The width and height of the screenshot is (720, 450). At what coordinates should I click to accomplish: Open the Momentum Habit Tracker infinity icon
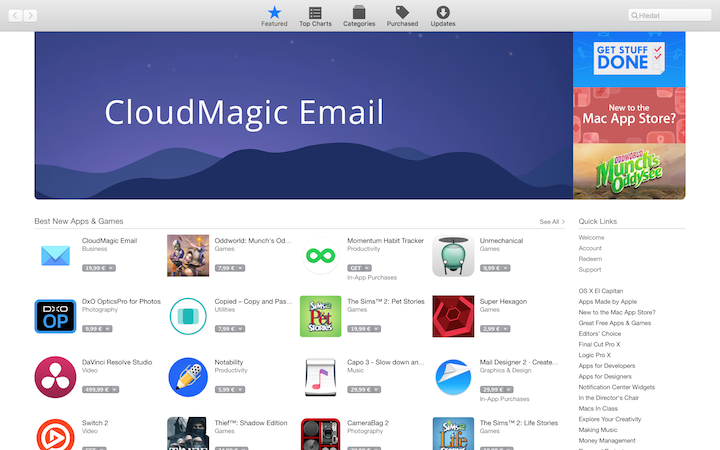point(321,256)
